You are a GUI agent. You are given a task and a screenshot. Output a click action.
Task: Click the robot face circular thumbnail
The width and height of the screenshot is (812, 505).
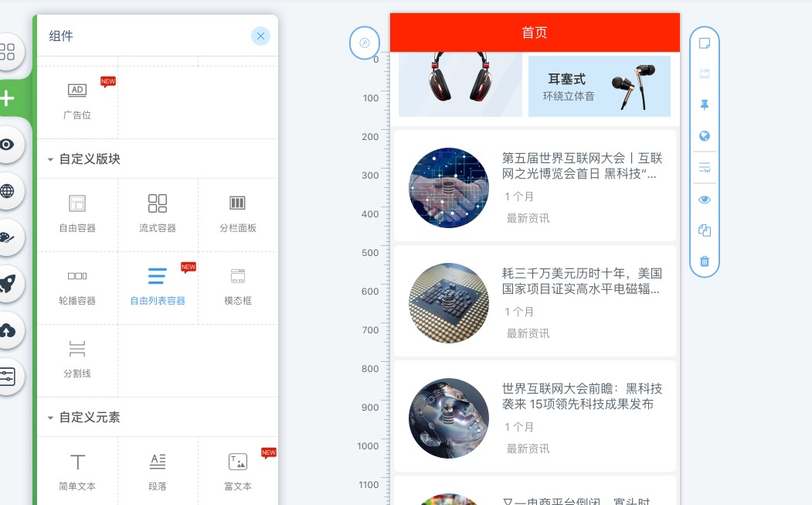449,418
